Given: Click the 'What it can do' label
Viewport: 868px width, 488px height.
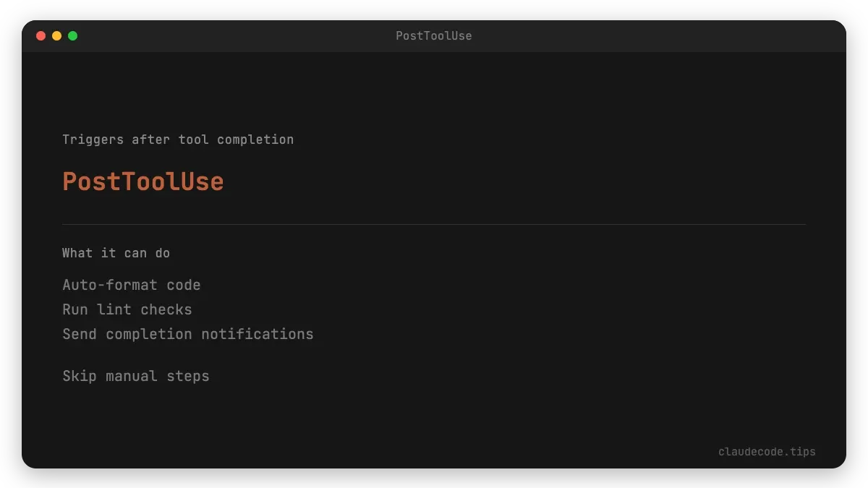Looking at the screenshot, I should click(x=116, y=253).
